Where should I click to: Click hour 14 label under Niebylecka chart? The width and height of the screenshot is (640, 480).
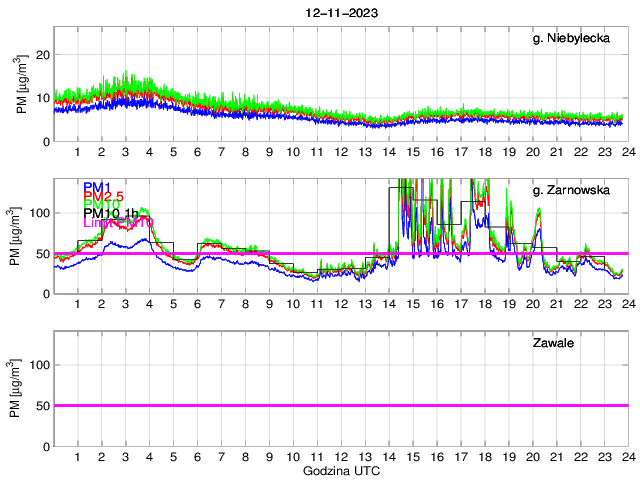[389, 152]
